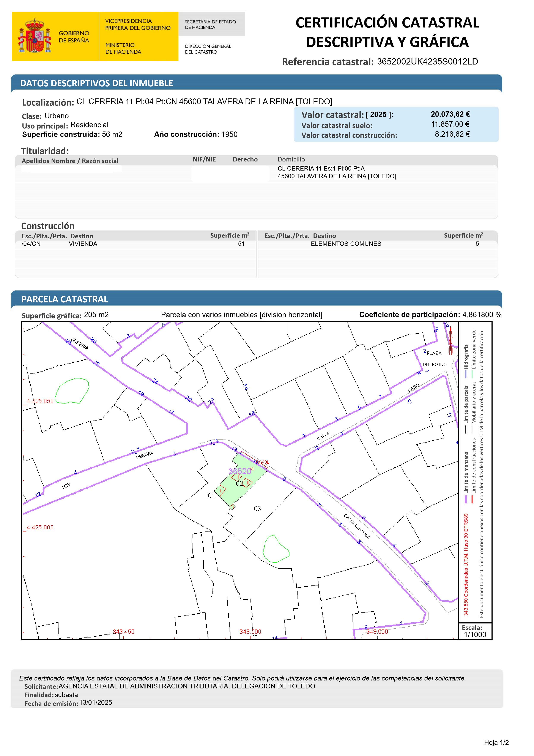534x756 pixels.
Task: Click the purple 'Límite de manzana' legend mark
Action: (x=466, y=499)
